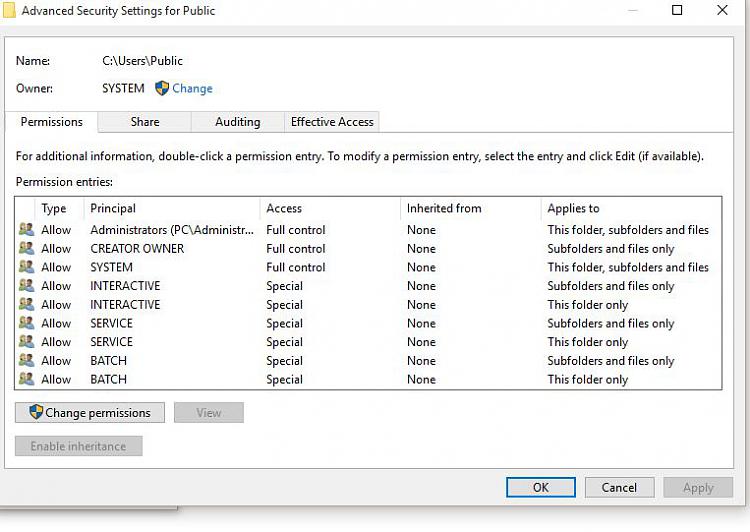Click Full control in the CREATOR OWNER row
The height and width of the screenshot is (532, 750).
click(296, 249)
